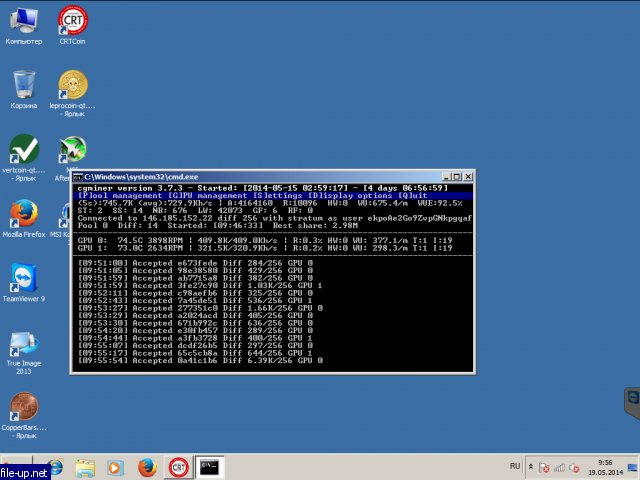Select the vertcoin-qt shortcut icon

click(24, 158)
